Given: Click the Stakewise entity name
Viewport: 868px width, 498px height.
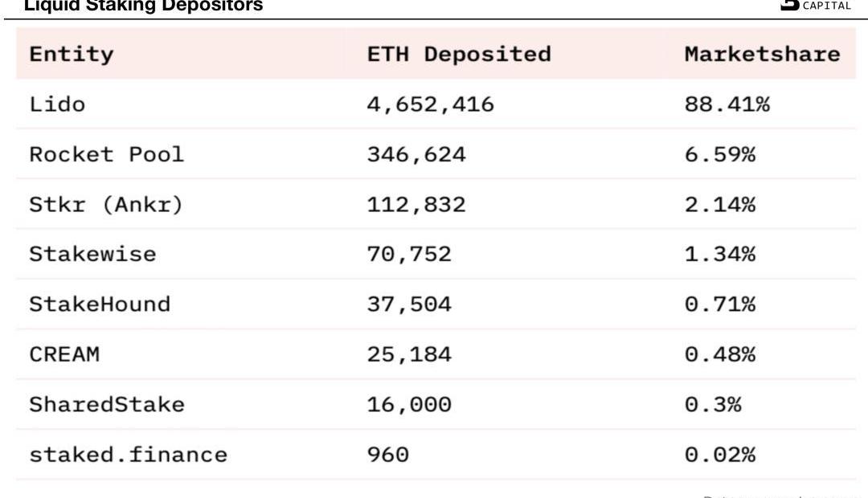Looking at the screenshot, I should point(92,255).
